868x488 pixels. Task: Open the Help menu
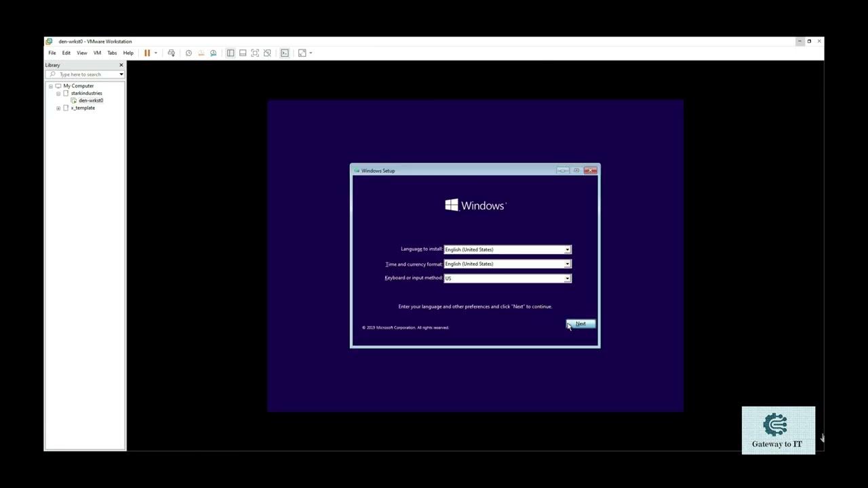pos(128,53)
